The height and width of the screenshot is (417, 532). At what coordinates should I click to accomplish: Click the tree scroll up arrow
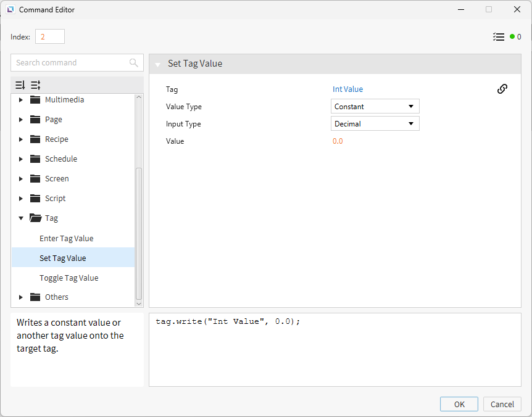point(139,97)
